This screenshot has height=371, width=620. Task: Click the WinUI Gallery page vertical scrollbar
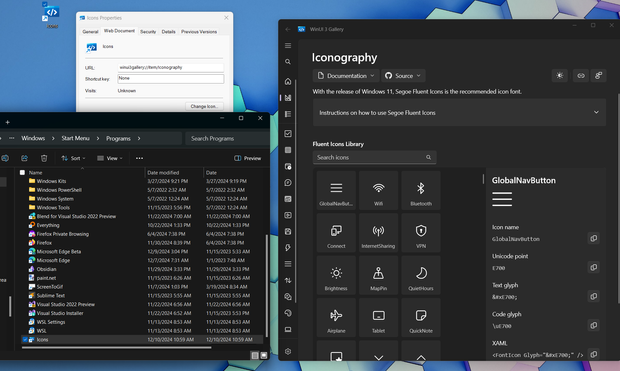618,199
